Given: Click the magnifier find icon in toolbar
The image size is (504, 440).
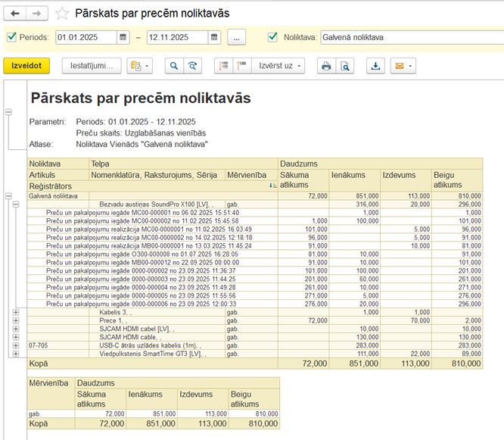Looking at the screenshot, I should pos(175,66).
